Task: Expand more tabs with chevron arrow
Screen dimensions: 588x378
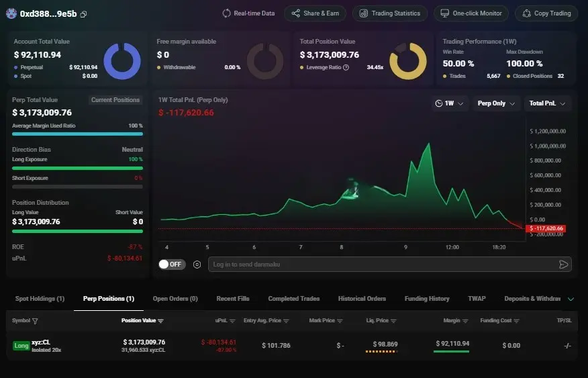Action: tap(571, 299)
